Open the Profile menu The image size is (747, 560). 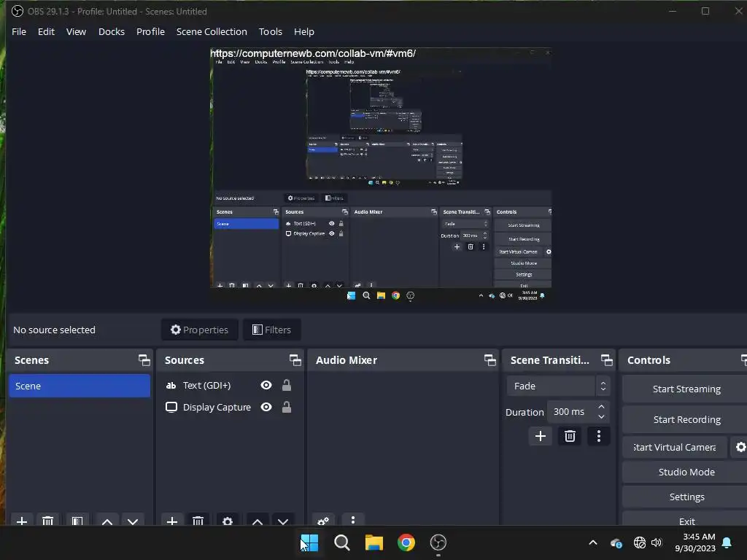[x=150, y=31]
